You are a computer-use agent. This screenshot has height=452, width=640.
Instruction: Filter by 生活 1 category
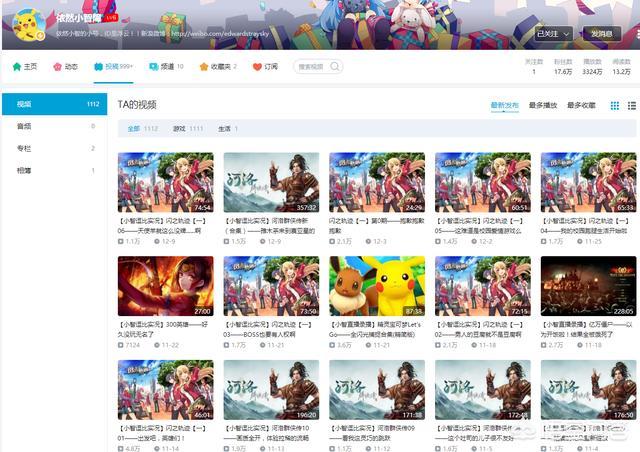coord(228,129)
